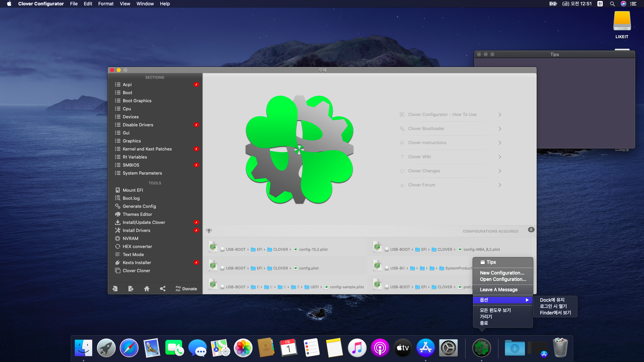Expand the Clover Wiki chevron
Image resolution: width=644 pixels, height=362 pixels.
(500, 157)
